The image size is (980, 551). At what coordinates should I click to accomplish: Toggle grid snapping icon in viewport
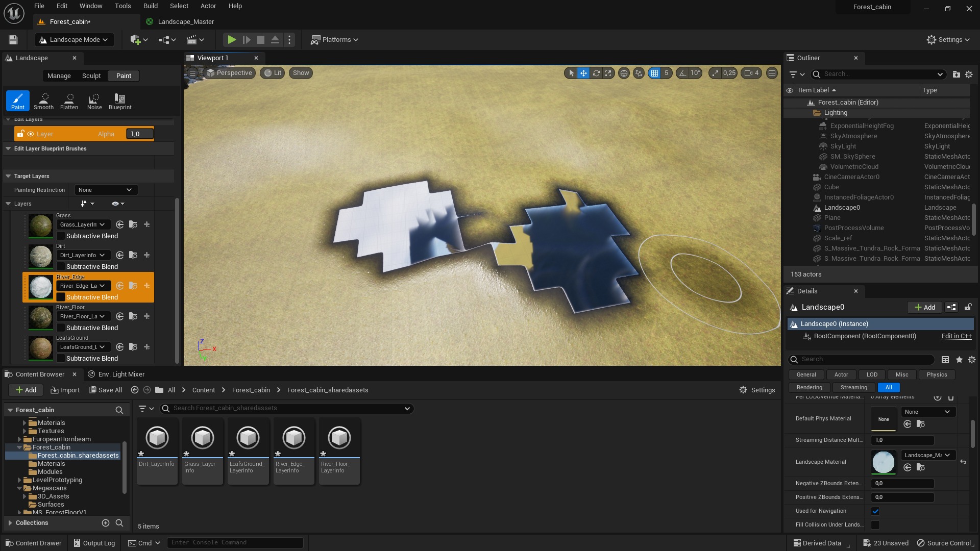coord(654,73)
